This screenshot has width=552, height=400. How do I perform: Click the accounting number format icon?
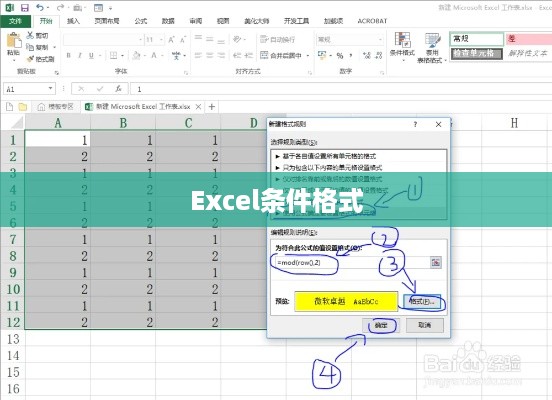322,55
